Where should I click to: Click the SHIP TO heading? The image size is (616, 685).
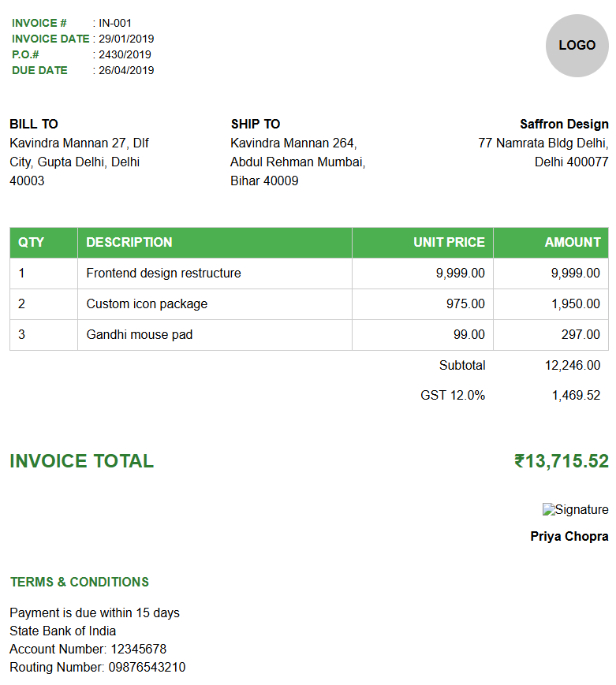pyautogui.click(x=256, y=124)
